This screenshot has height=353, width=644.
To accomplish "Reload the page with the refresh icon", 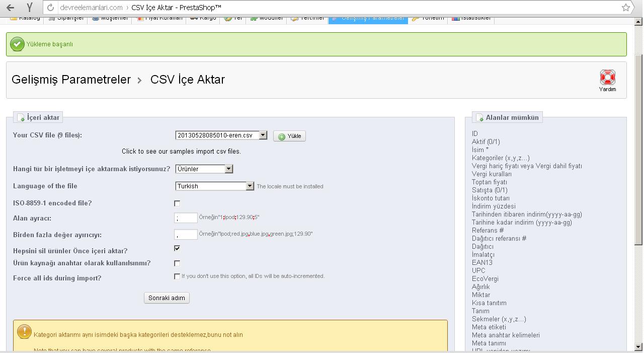I will point(50,8).
